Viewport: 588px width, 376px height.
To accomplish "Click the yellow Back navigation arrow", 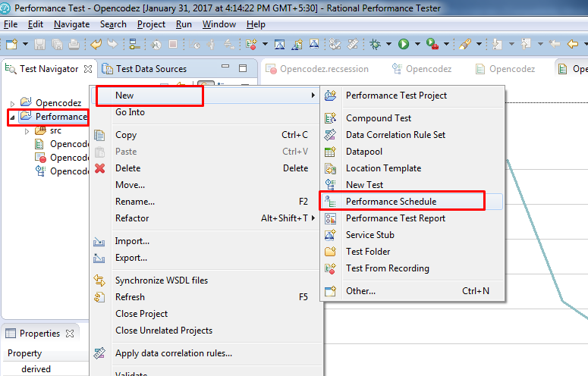I will tap(573, 44).
